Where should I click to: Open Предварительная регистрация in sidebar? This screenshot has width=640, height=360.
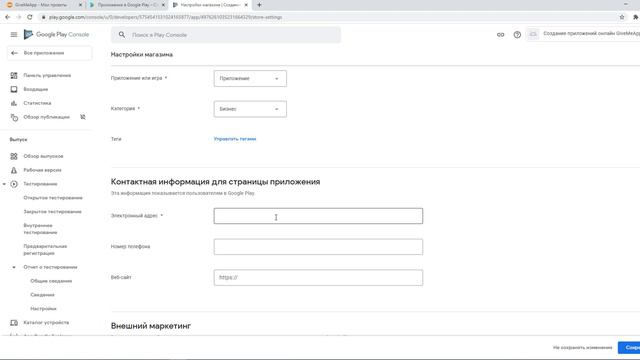45,250
